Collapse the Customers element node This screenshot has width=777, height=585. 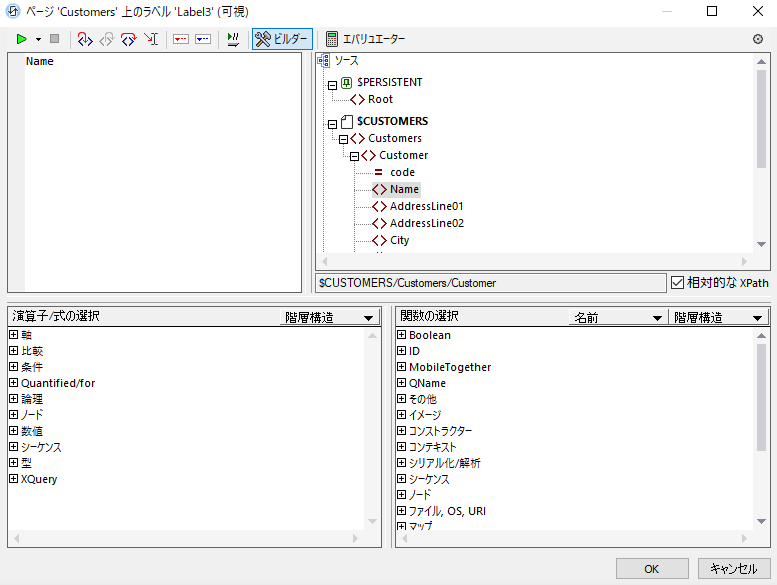(x=343, y=139)
